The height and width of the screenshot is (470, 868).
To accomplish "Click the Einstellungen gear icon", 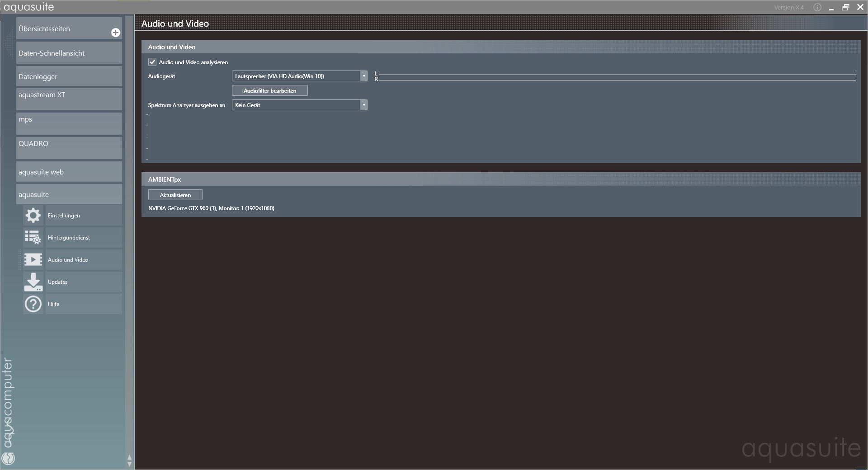I will coord(33,216).
